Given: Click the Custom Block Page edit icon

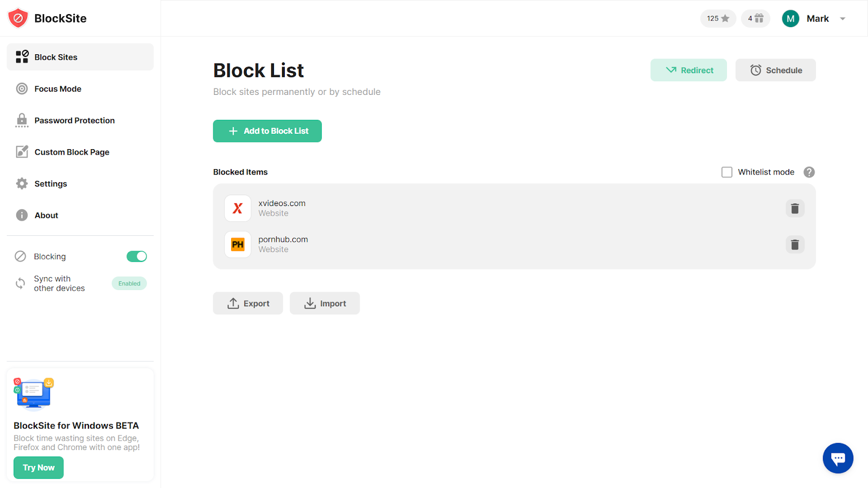Looking at the screenshot, I should [22, 152].
